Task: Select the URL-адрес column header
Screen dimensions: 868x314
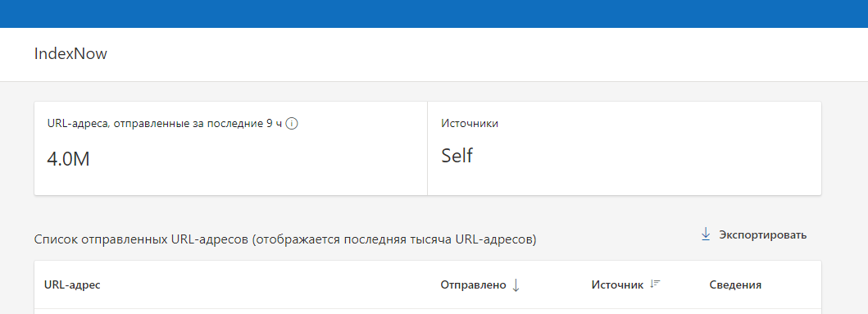Action: tap(72, 284)
